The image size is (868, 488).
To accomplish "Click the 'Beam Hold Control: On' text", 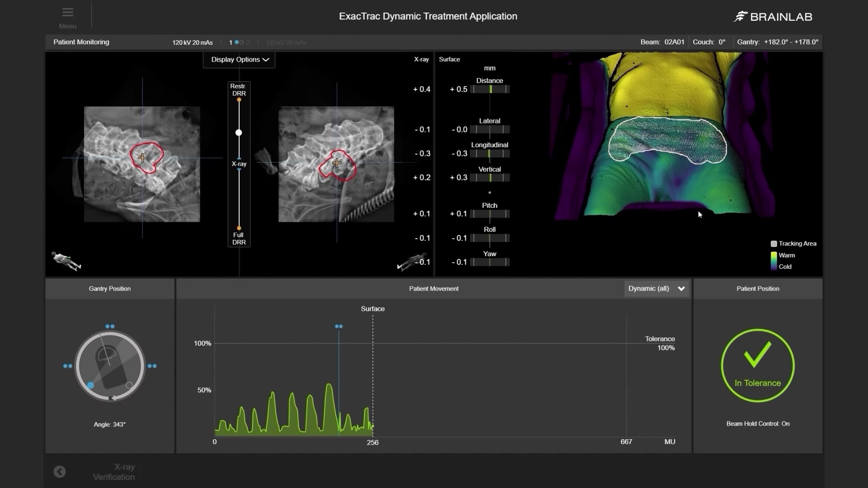I will click(x=758, y=423).
